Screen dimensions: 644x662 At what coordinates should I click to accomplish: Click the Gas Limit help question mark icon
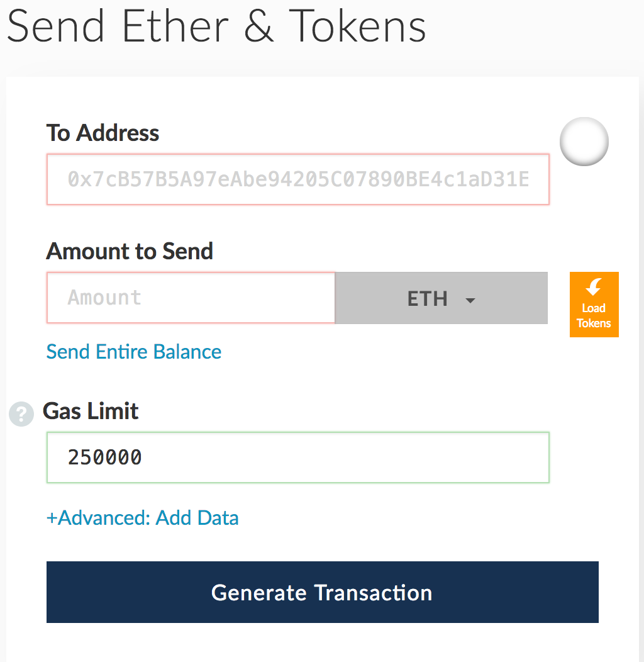click(21, 414)
